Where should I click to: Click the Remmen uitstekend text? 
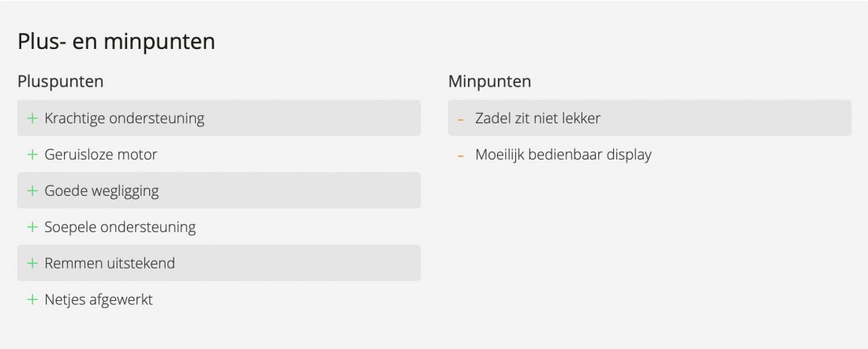[110, 264]
